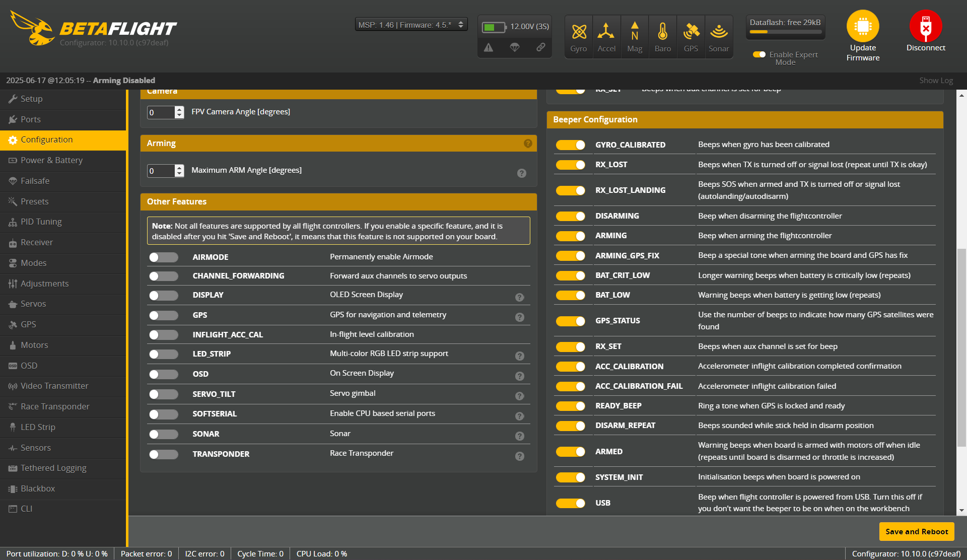Click the Disconnect label
Screen dimensions: 967x560
(926, 48)
